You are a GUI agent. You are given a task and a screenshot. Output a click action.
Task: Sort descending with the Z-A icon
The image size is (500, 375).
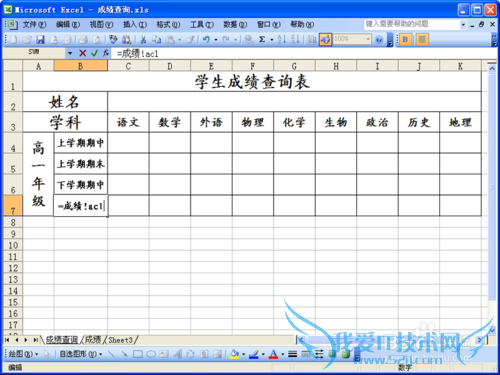coord(295,40)
